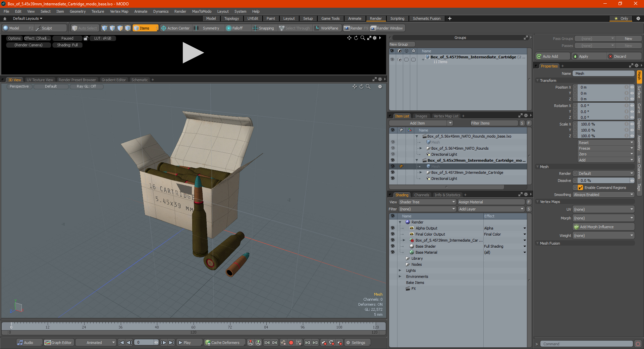Open the Texture menu
This screenshot has height=349, width=644.
[98, 11]
